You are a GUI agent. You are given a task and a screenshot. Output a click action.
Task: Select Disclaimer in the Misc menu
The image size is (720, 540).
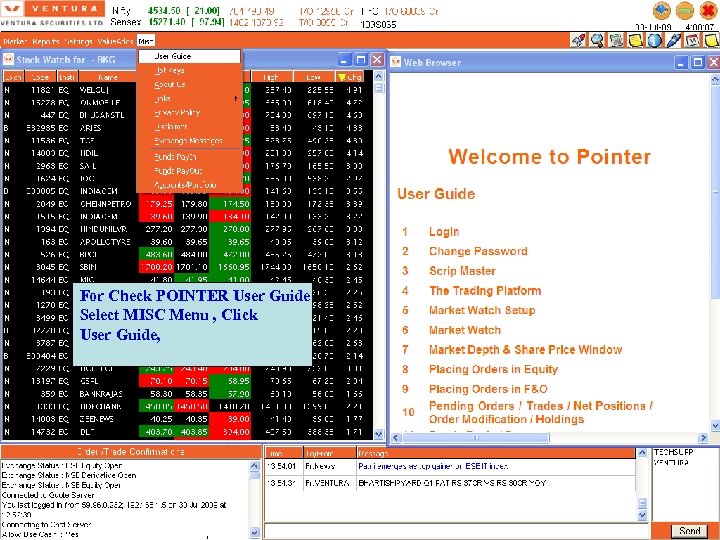pyautogui.click(x=190, y=126)
